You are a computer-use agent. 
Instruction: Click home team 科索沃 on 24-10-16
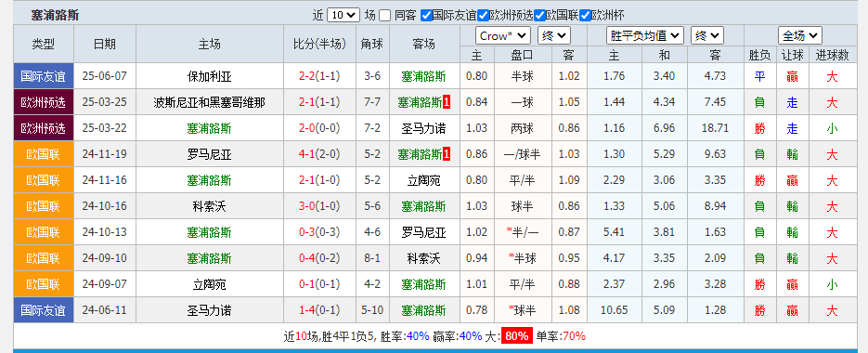tap(209, 207)
